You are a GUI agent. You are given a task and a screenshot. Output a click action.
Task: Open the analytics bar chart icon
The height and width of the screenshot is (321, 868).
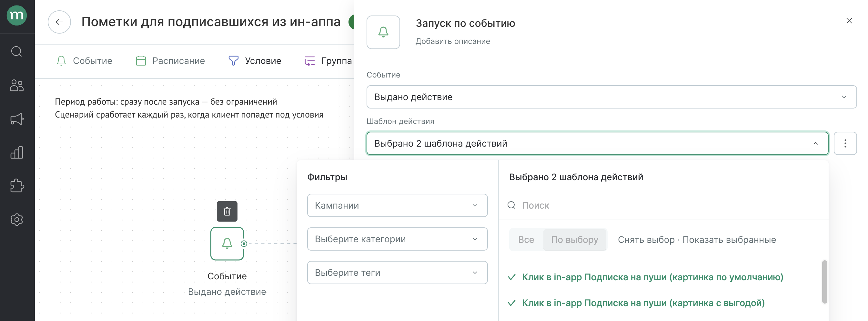point(17,152)
